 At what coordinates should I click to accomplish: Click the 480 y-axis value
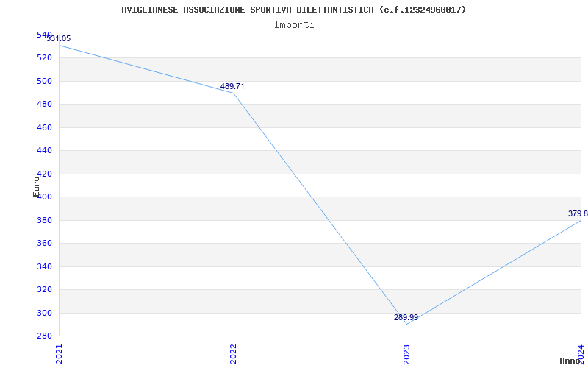pos(44,105)
